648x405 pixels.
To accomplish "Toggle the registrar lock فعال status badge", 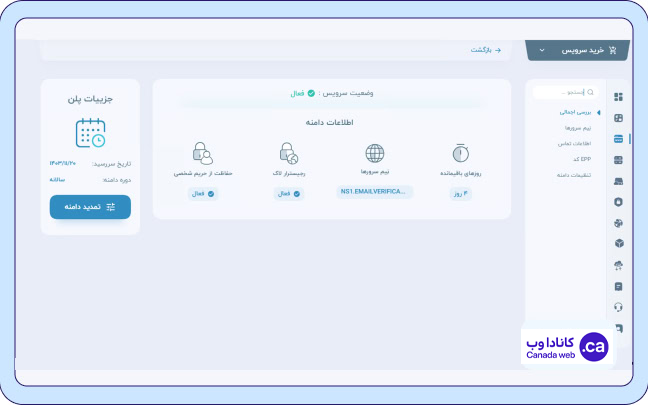I will click(289, 193).
